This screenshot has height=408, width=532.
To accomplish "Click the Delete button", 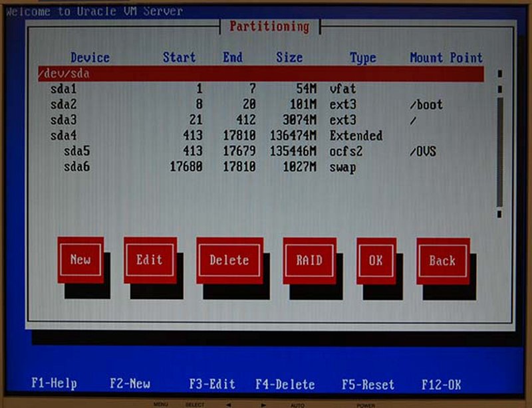I will (229, 260).
